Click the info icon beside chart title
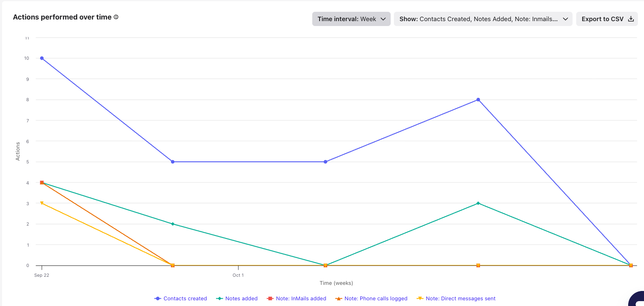Image resolution: width=644 pixels, height=306 pixels. (116, 17)
